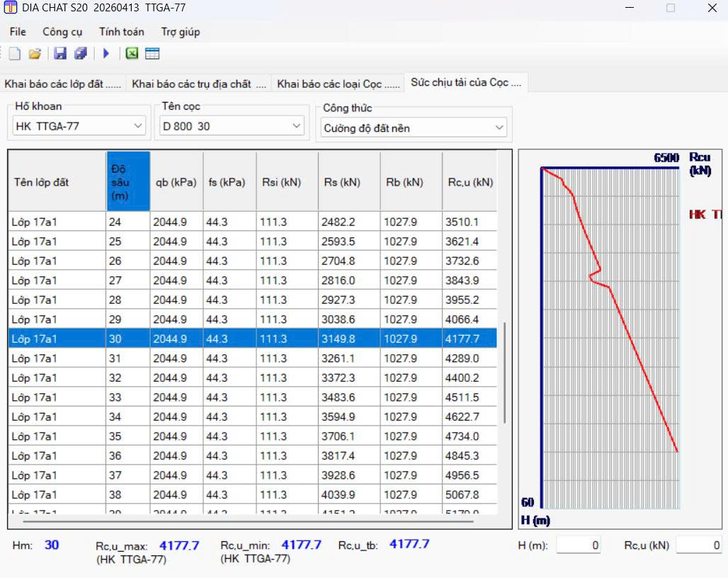728x578 pixels.
Task: Open the Tính toán menu
Action: [121, 32]
